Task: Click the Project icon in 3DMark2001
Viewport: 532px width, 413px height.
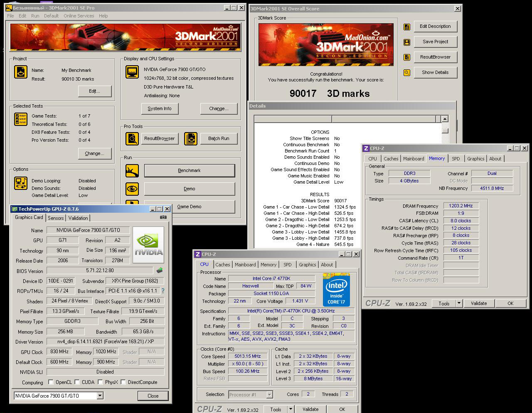Action: coord(21,72)
